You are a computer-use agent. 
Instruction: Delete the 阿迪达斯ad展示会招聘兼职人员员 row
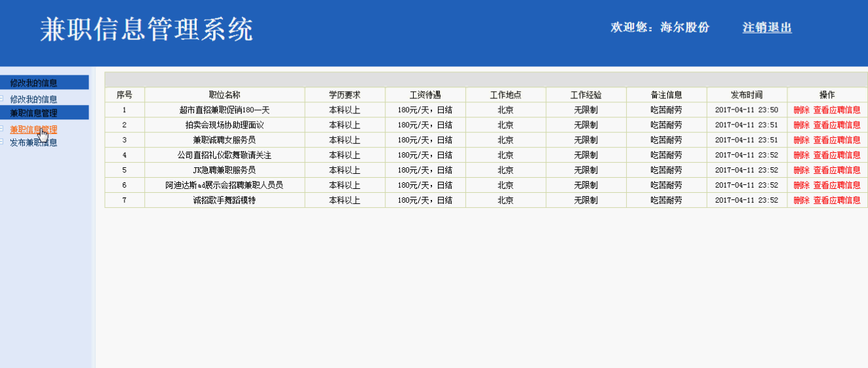[x=801, y=186]
